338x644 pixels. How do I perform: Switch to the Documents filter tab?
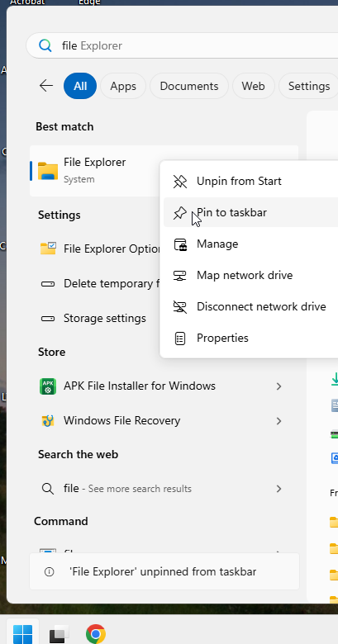coord(189,86)
